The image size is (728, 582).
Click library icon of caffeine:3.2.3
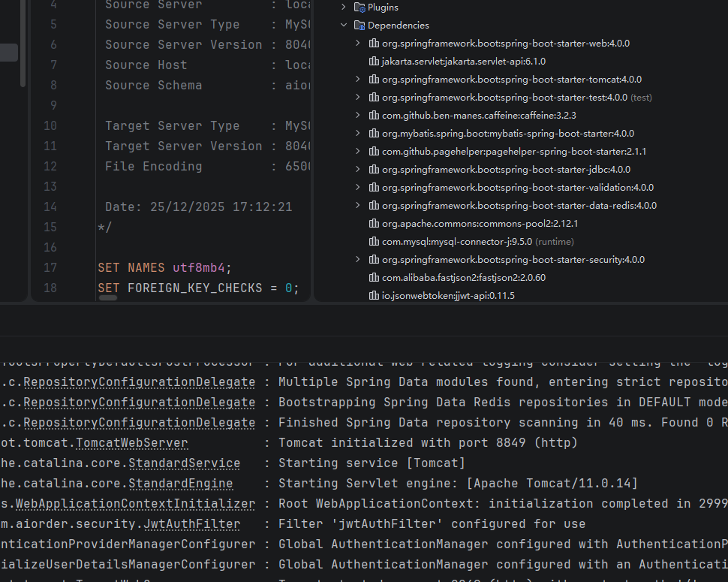click(x=374, y=115)
